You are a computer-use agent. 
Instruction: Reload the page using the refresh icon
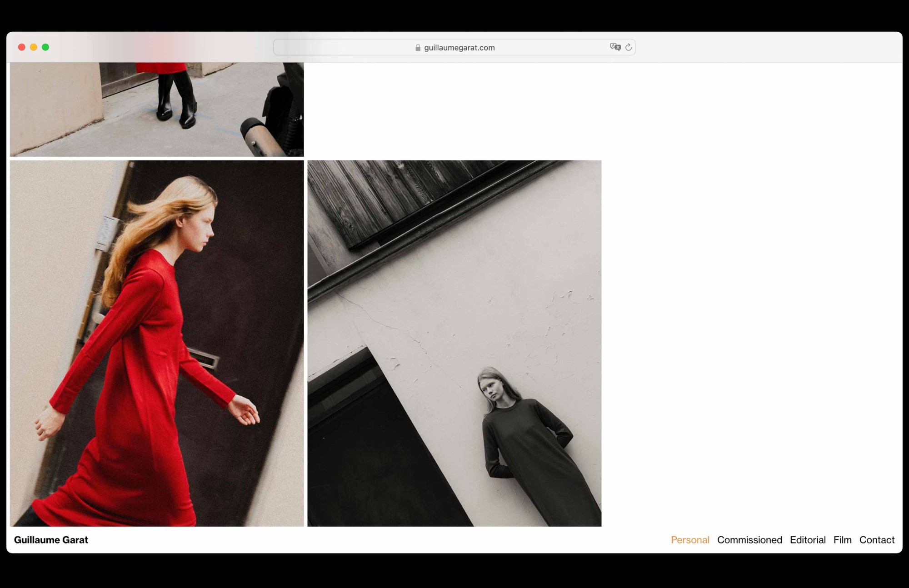click(629, 47)
